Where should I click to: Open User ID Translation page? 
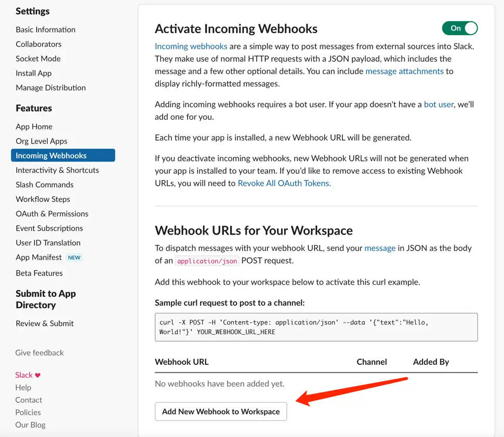(48, 243)
